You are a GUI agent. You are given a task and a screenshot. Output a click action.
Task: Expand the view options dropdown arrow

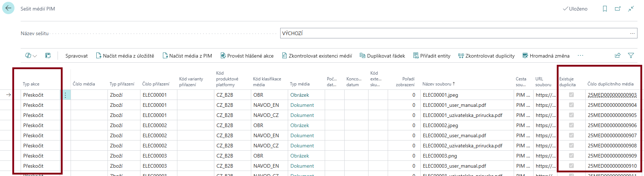(x=35, y=56)
